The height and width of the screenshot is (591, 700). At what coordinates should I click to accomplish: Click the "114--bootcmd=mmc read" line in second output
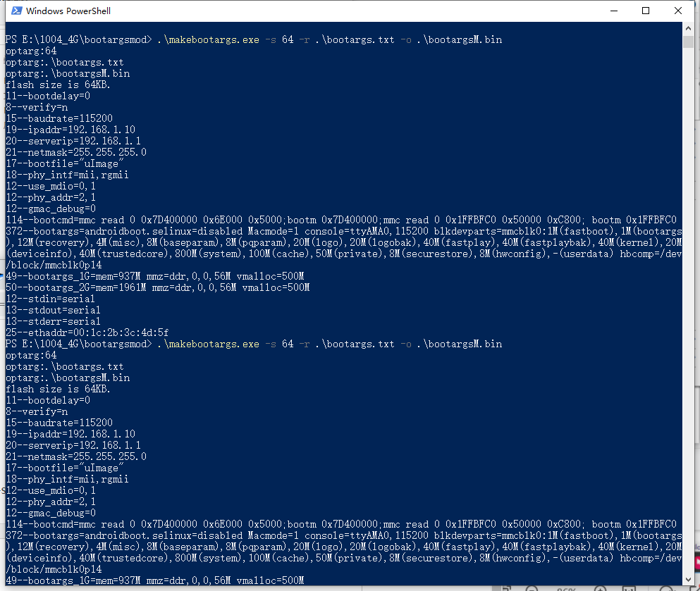[x=341, y=525]
